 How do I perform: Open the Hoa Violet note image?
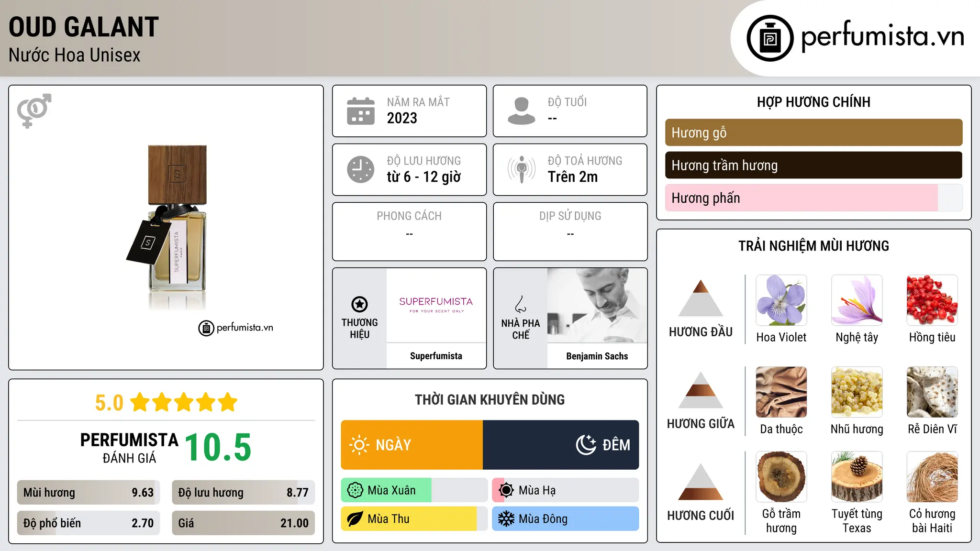(x=781, y=300)
